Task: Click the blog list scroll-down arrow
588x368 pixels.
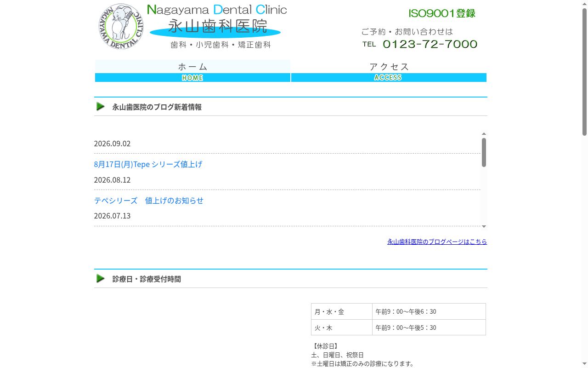Action: tap(484, 226)
